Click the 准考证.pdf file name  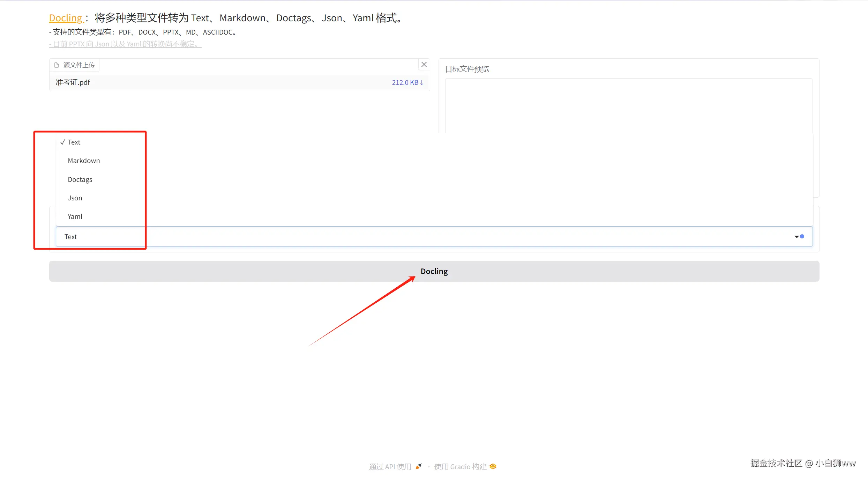[x=73, y=82]
